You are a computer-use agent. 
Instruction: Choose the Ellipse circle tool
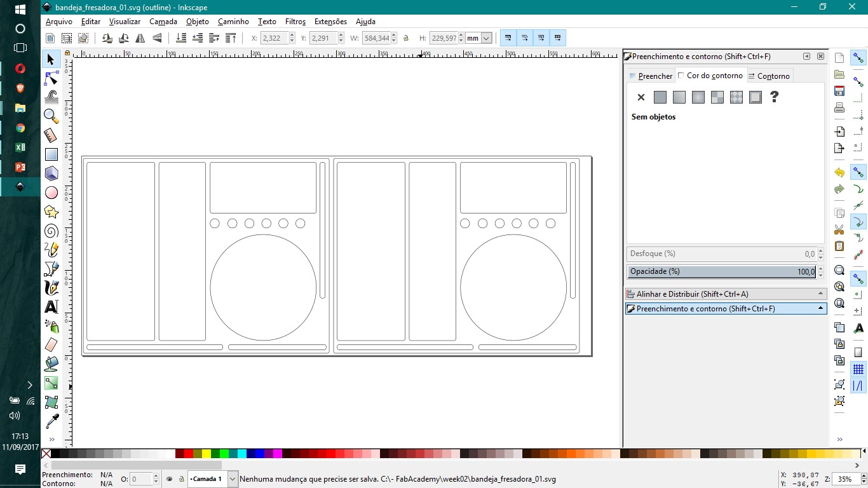pos(51,193)
